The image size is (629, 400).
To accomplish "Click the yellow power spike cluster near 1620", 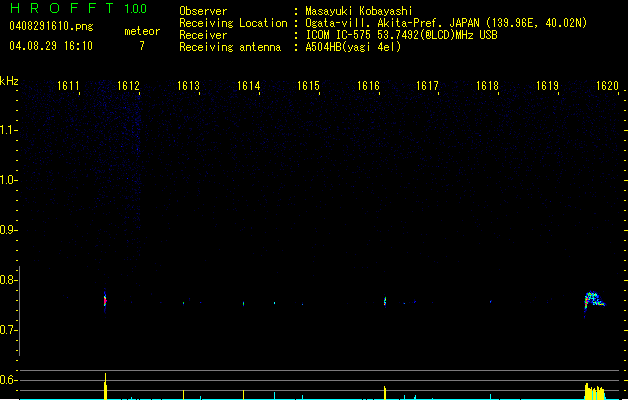I will (x=595, y=392).
